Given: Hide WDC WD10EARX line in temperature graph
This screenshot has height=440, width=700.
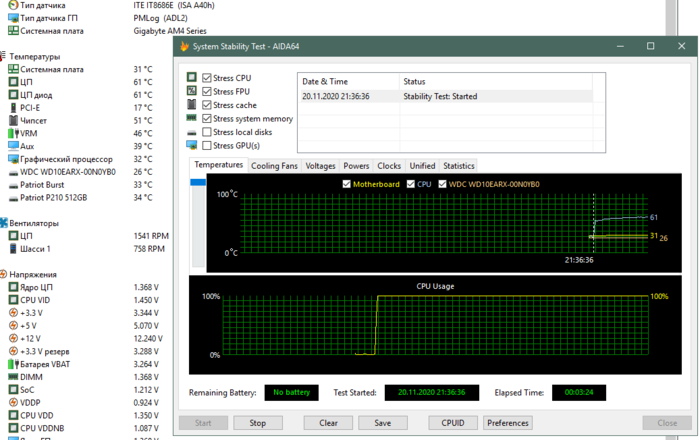Looking at the screenshot, I should click(x=442, y=184).
